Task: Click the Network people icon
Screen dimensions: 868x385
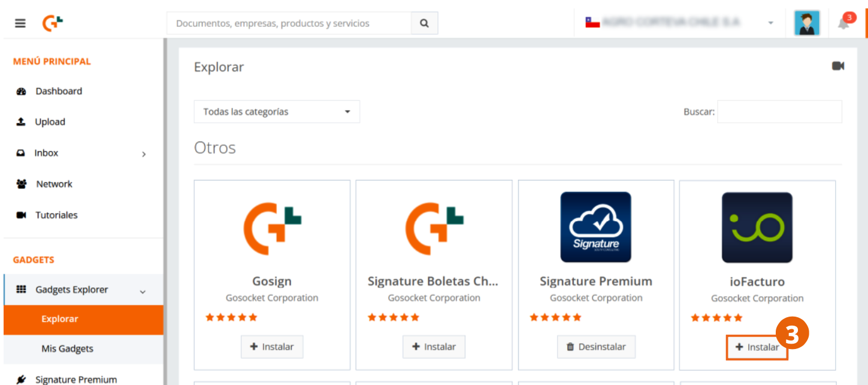Action: point(22,184)
